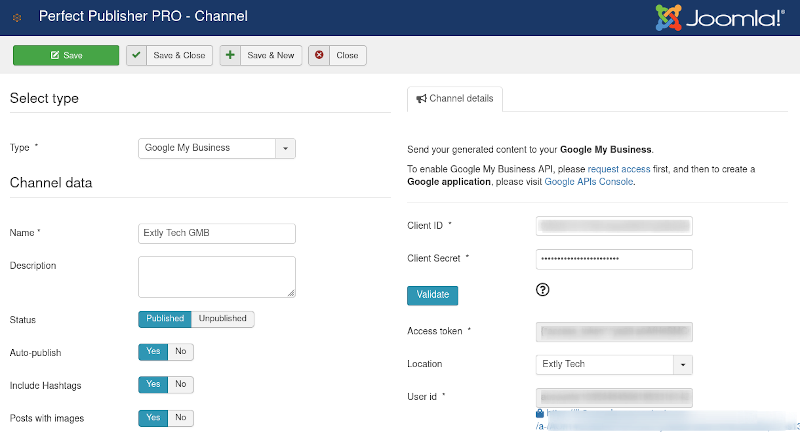Click the Channel data heading
The height and width of the screenshot is (438, 800).
pos(51,183)
